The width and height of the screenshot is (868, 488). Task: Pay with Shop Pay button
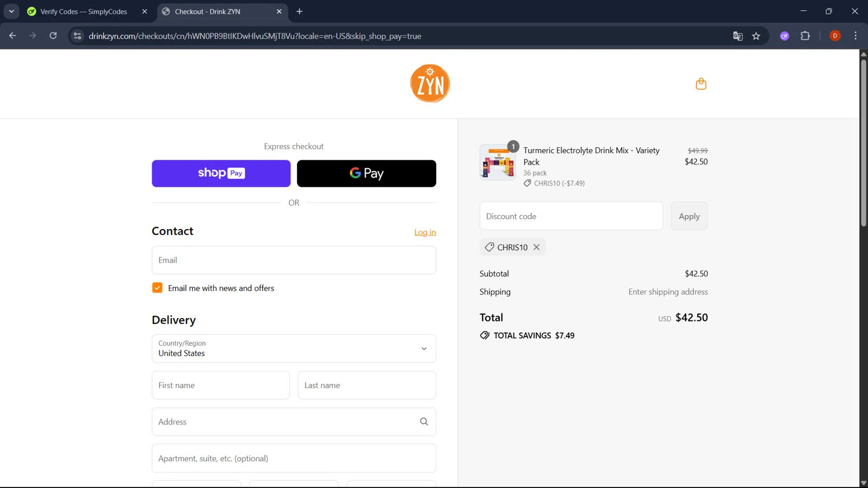pos(221,173)
